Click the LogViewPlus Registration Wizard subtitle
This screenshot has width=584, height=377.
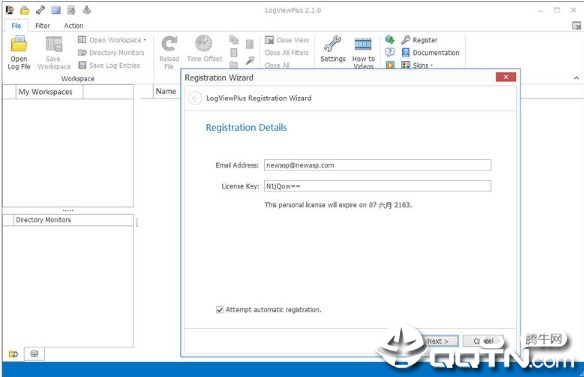259,98
